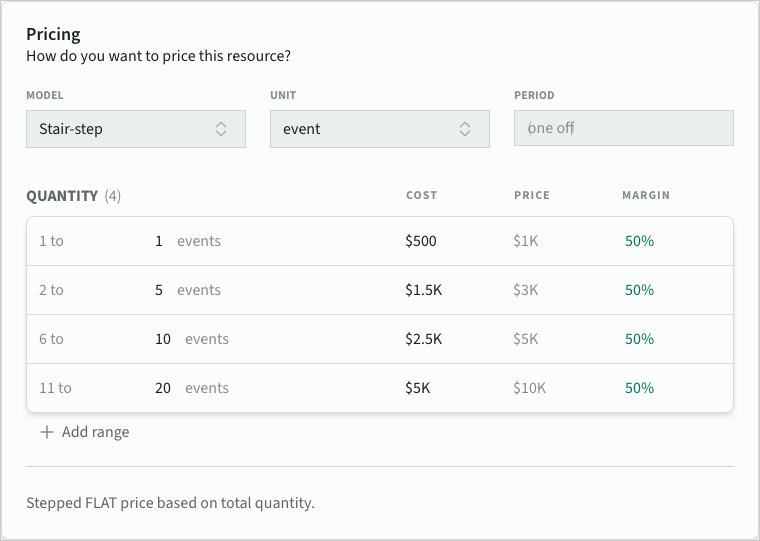Edit the $2.5K cost value
This screenshot has width=760, height=541.
(x=425, y=339)
